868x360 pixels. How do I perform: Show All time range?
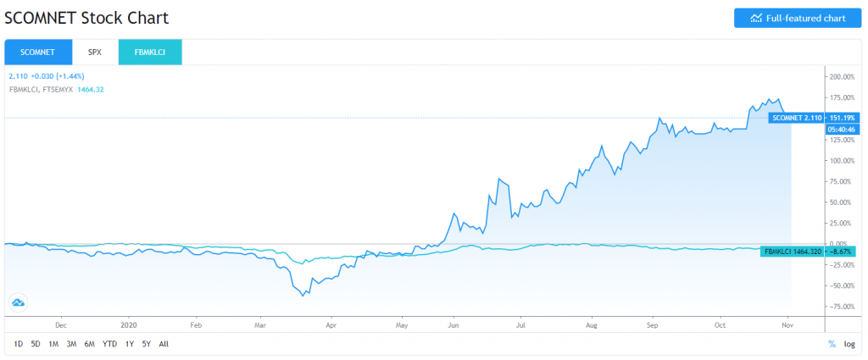click(164, 344)
